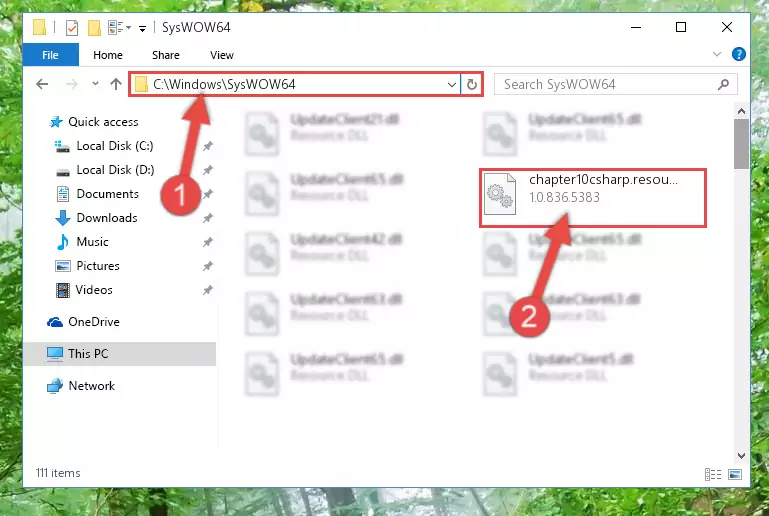Click the pin icon beside Pictures

coord(208,266)
